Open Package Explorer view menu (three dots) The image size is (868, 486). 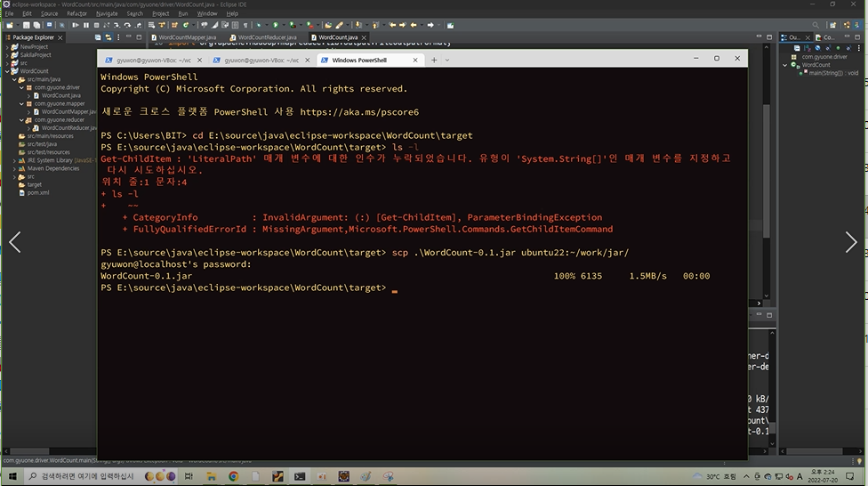118,37
